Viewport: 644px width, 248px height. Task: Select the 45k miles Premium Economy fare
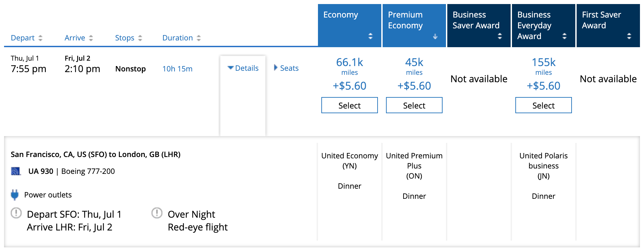click(x=414, y=105)
